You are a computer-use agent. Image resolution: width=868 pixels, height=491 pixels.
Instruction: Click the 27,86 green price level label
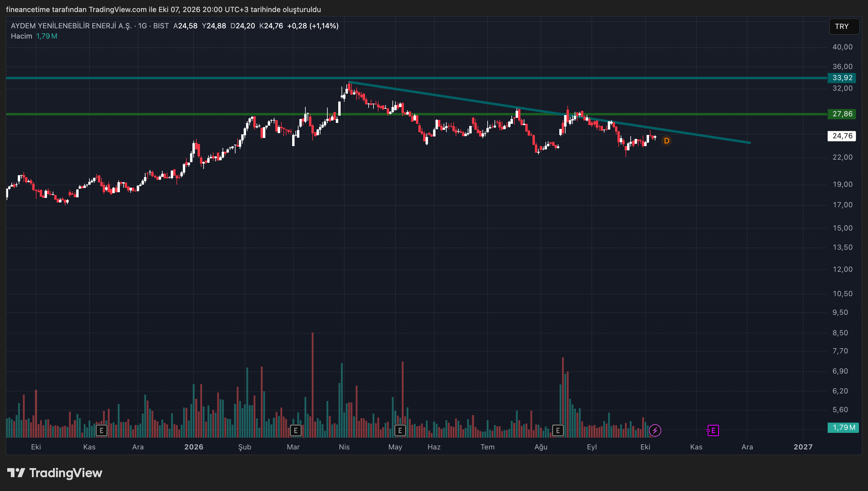(842, 114)
